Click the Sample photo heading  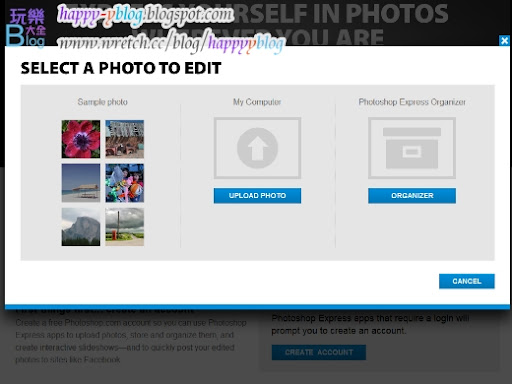click(103, 102)
